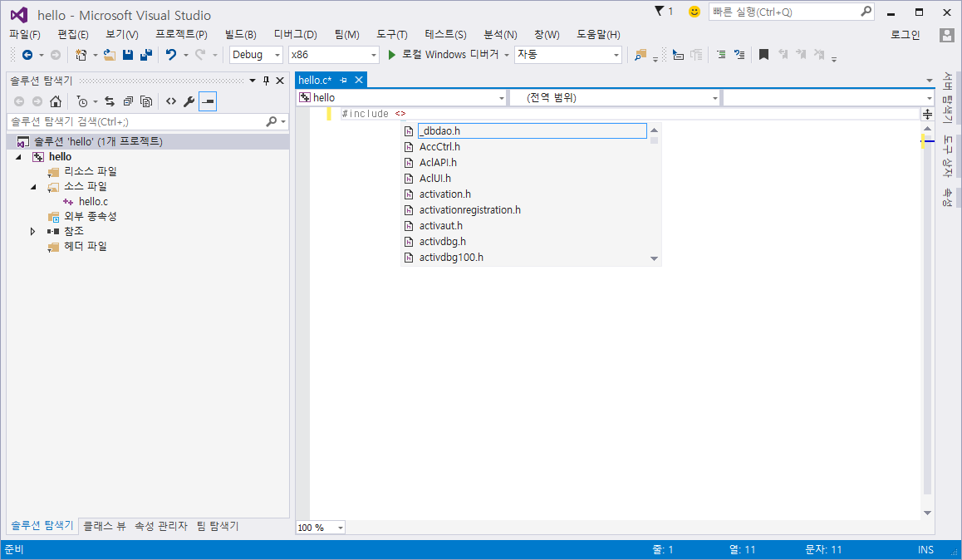Click the 로그인 sign-in link
This screenshot has height=560, width=962.
(x=905, y=35)
